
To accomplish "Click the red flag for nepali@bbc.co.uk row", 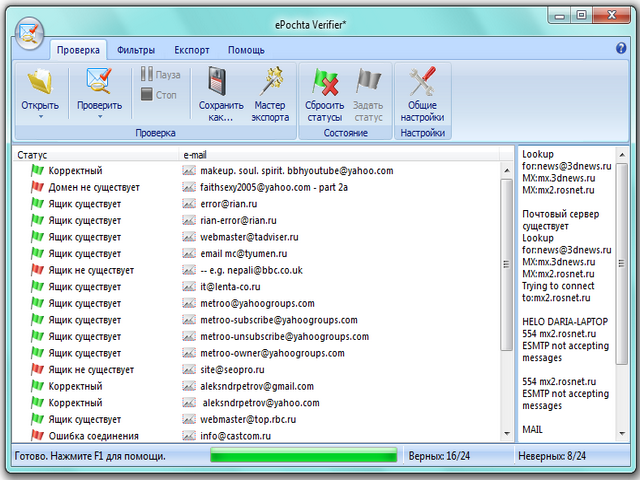I will pyautogui.click(x=37, y=270).
